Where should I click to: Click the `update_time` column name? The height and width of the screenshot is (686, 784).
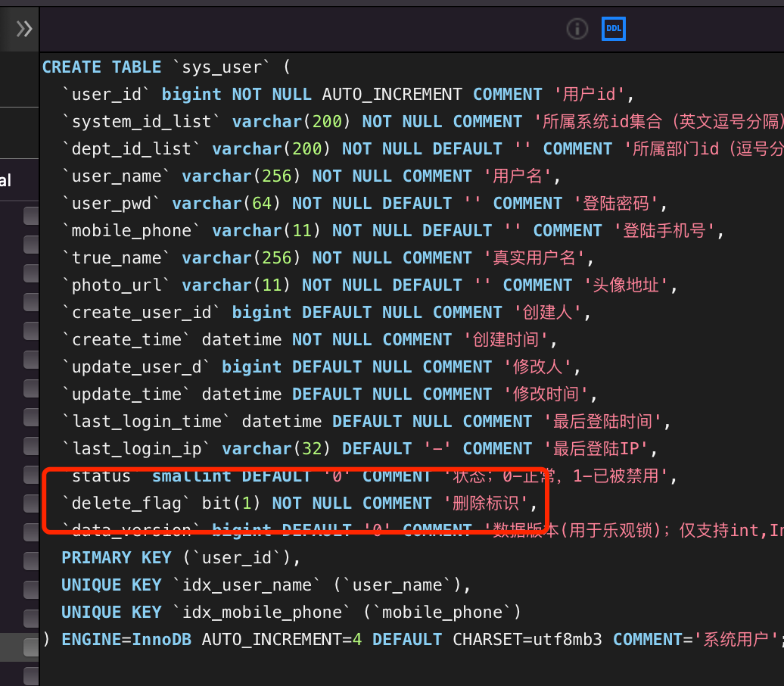pyautogui.click(x=126, y=394)
